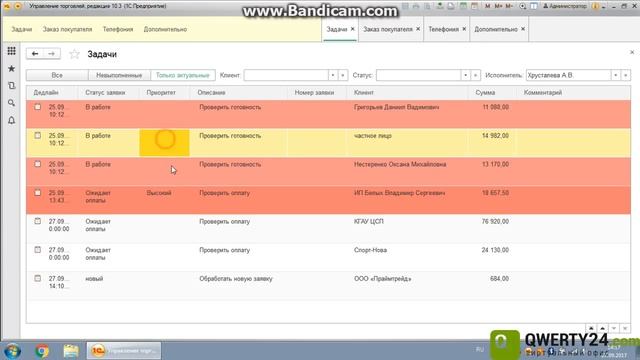Click task icon in Спорт-Нова row
The width and height of the screenshot is (640, 360).
(x=38, y=249)
